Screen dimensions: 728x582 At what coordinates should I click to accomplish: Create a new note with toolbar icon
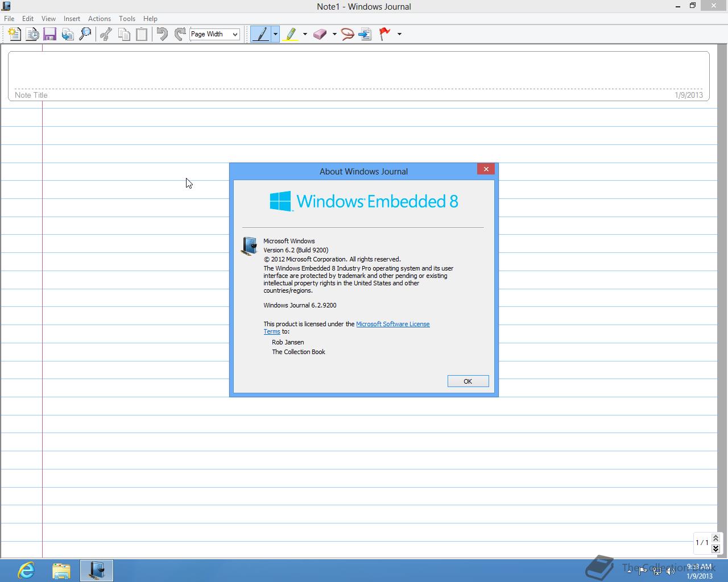15,34
